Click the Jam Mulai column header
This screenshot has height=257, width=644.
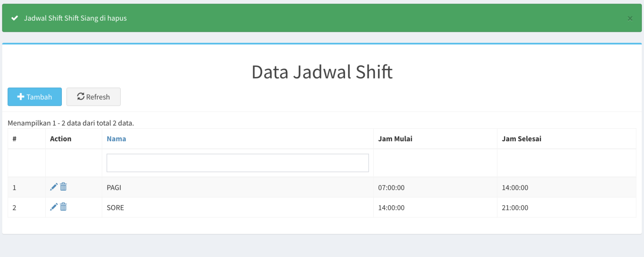coord(395,139)
